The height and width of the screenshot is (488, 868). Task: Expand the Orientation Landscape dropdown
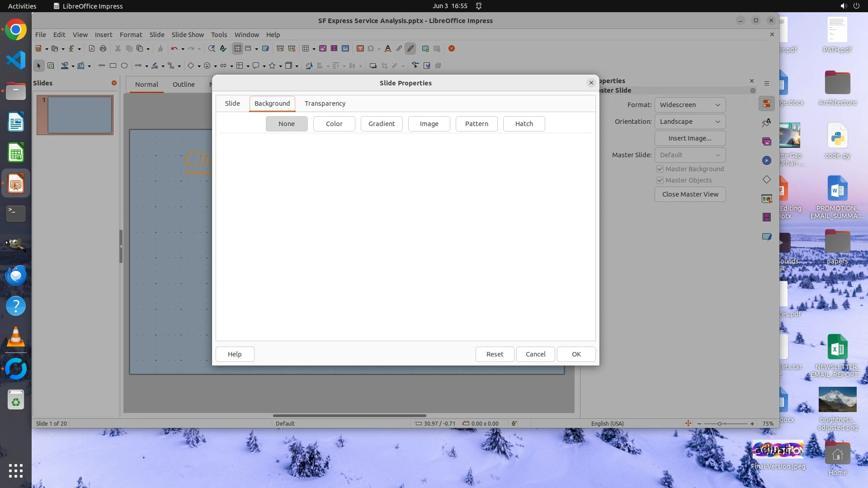[690, 122]
